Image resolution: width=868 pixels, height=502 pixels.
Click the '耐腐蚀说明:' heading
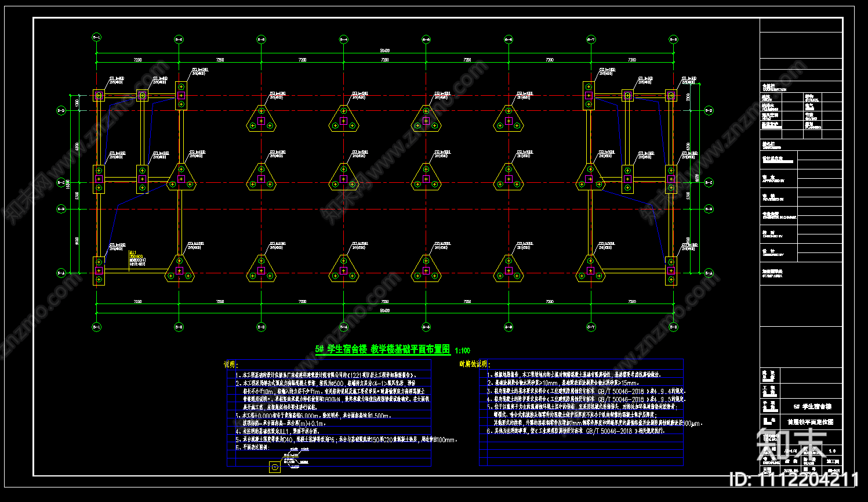click(474, 364)
